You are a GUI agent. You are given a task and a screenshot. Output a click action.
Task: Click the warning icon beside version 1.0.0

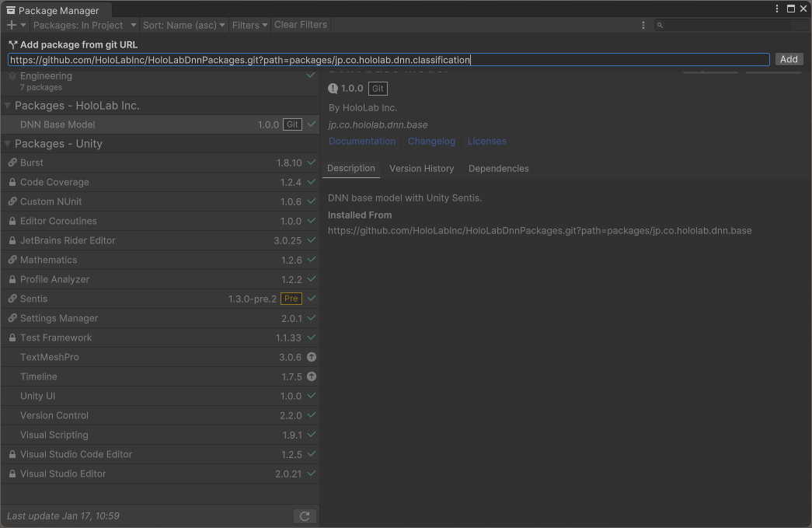click(333, 89)
